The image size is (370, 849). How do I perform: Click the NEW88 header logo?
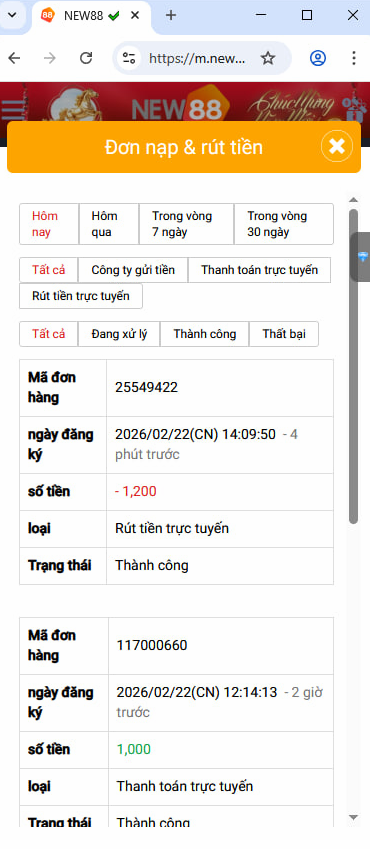(180, 106)
